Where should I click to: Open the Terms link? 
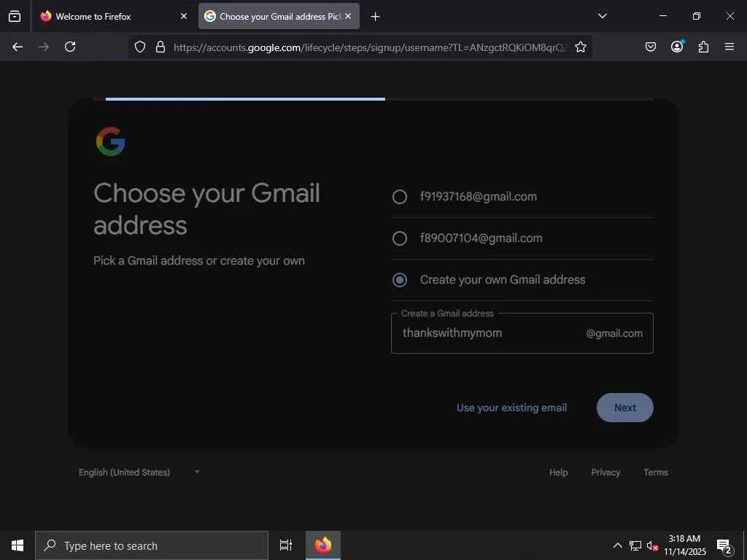pos(656,472)
